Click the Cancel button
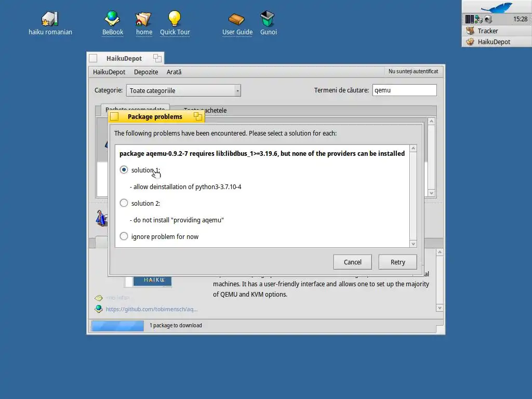The height and width of the screenshot is (399, 532). pyautogui.click(x=353, y=262)
